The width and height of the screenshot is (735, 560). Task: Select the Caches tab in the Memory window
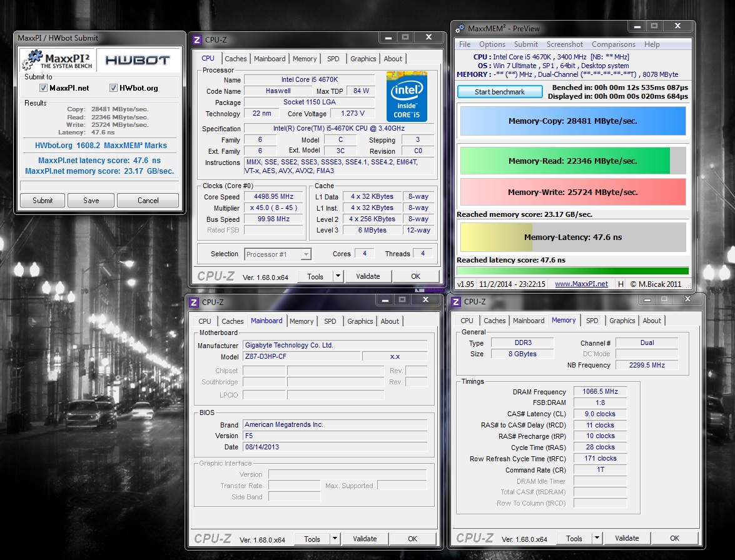[495, 321]
